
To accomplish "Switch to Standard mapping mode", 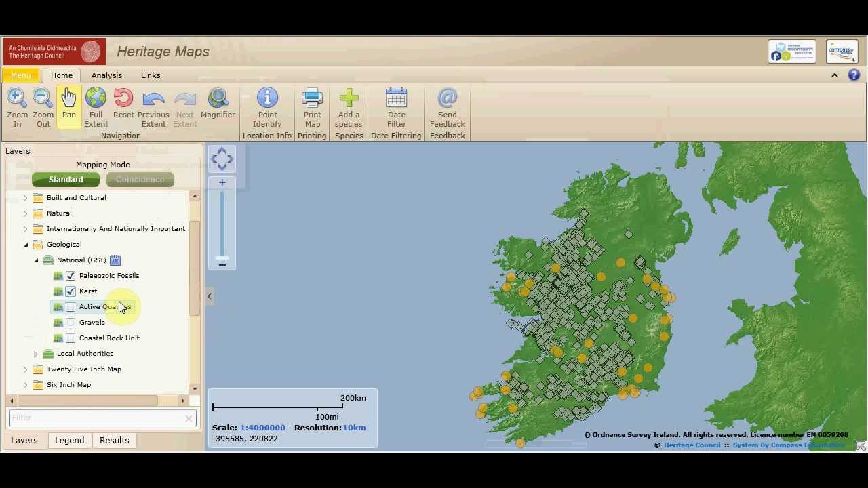I will (66, 180).
